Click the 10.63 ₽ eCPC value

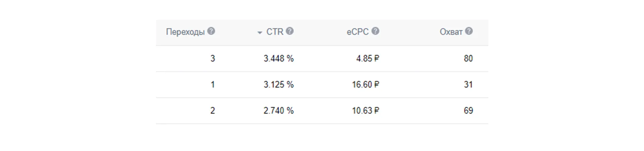pos(365,111)
